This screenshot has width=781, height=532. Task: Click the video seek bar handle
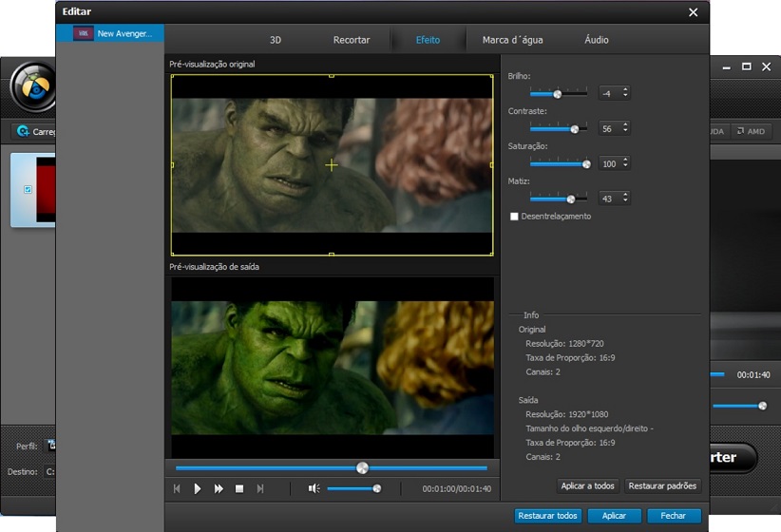(362, 467)
